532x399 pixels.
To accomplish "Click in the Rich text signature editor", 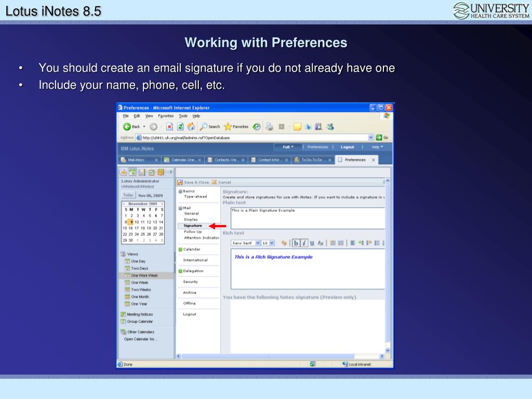I will (308, 269).
